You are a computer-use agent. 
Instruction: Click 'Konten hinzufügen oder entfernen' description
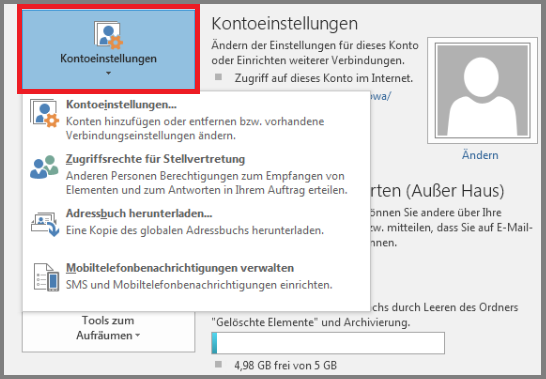coord(195,129)
